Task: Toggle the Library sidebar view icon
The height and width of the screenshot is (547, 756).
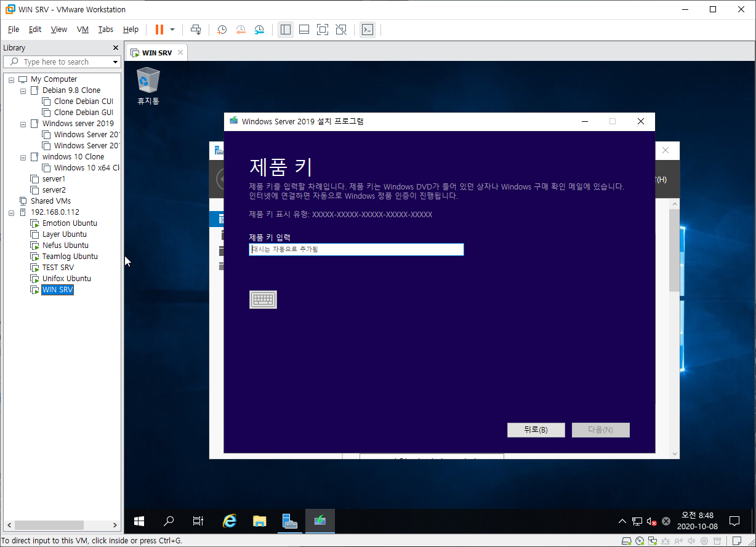Action: (x=285, y=30)
